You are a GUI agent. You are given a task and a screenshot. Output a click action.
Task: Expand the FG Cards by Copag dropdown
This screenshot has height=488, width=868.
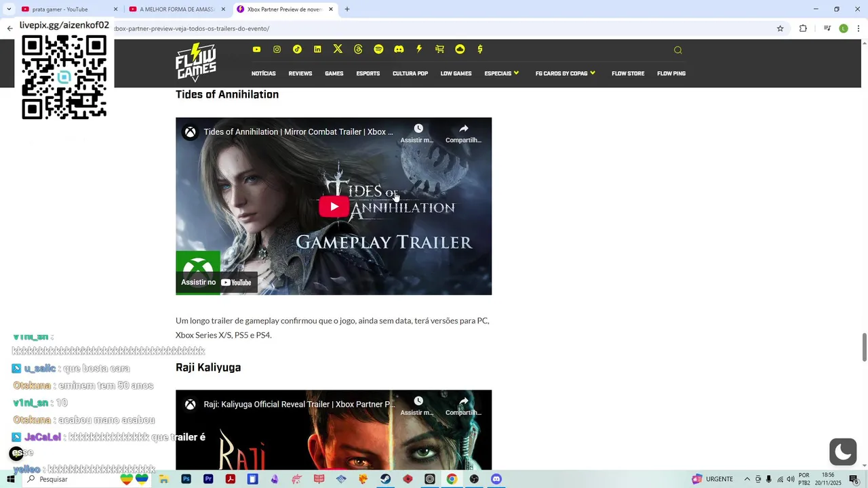pos(566,73)
